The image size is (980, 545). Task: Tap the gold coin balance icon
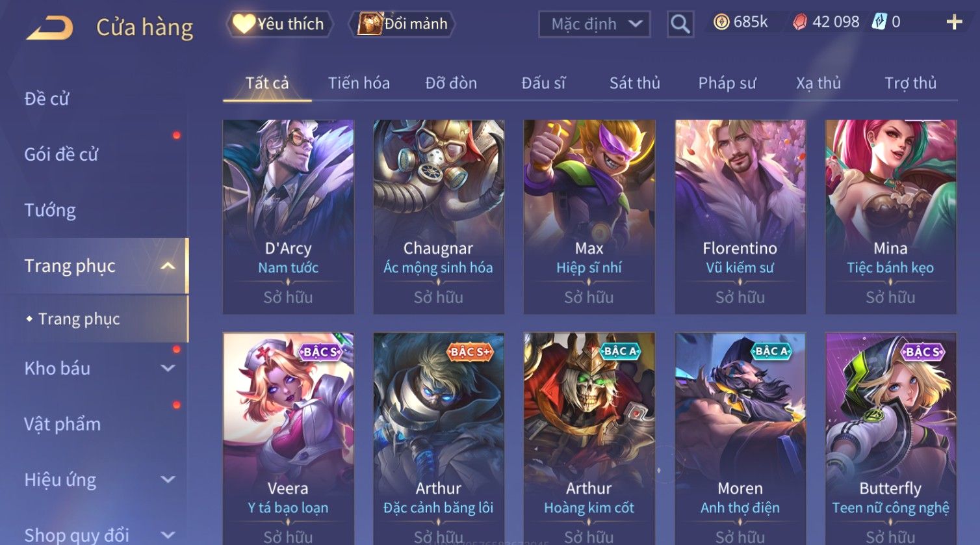click(x=721, y=22)
